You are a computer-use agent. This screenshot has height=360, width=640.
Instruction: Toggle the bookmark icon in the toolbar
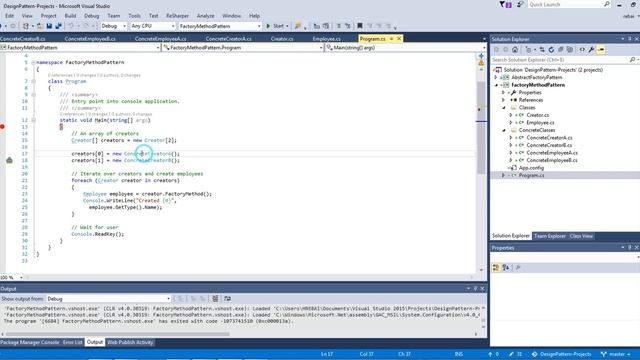(x=360, y=26)
